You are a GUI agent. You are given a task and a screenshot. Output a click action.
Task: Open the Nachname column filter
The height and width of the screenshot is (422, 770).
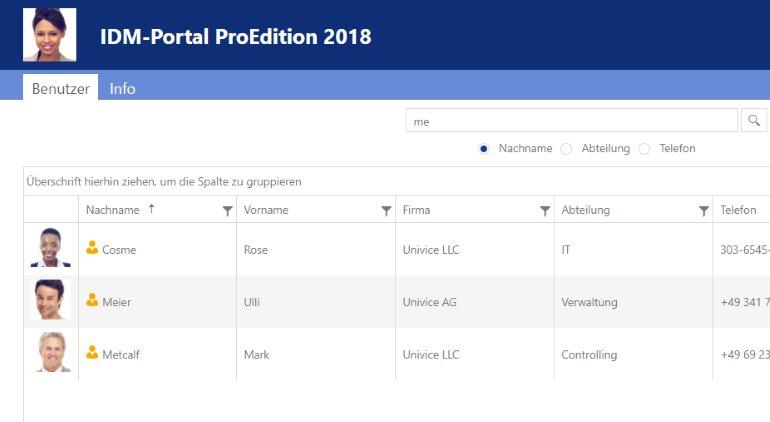click(227, 211)
